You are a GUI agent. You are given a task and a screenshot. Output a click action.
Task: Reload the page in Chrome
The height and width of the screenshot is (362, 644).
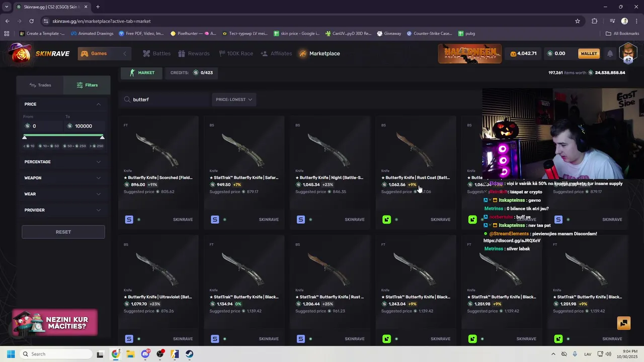pyautogui.click(x=31, y=21)
